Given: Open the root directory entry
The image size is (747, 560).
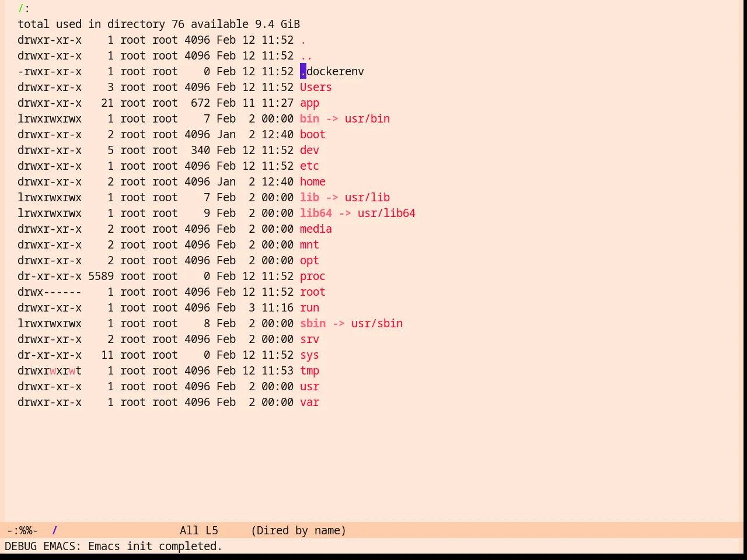Looking at the screenshot, I should pyautogui.click(x=313, y=292).
